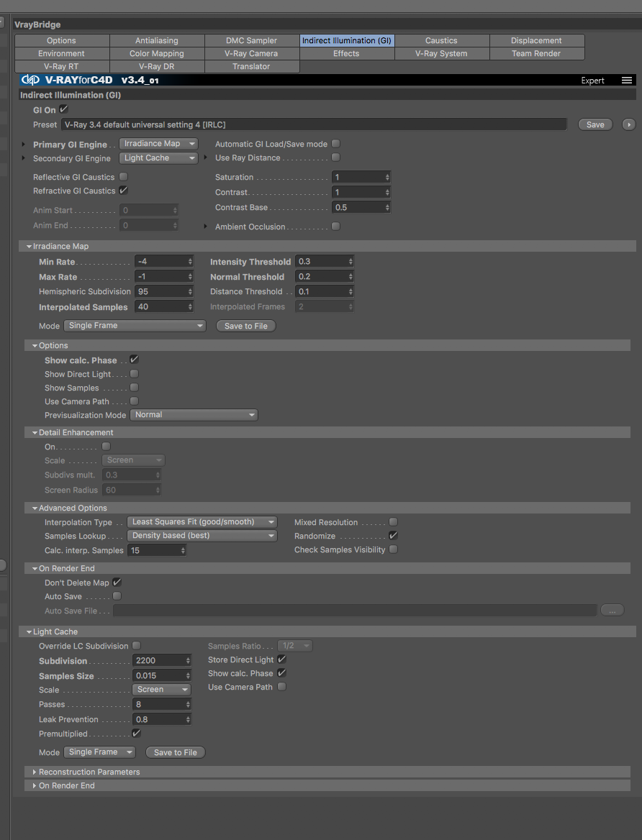Toggle Show Direct Light option
The image size is (642, 840).
(134, 374)
